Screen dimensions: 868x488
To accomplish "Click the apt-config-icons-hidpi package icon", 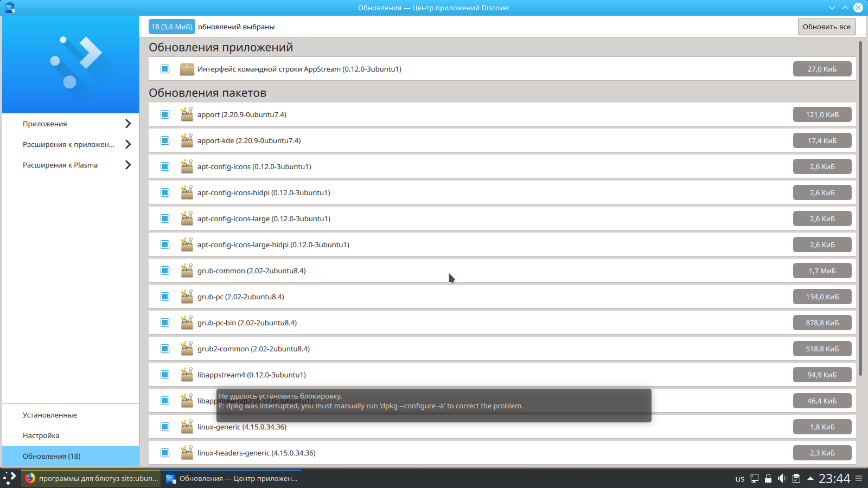I will pyautogui.click(x=187, y=192).
